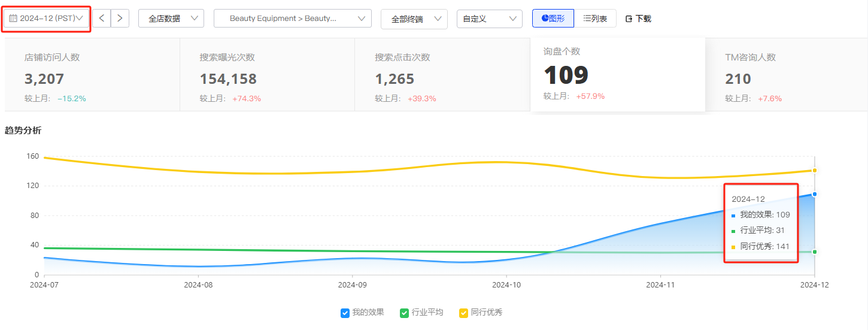Click the calendar icon in date picker
This screenshot has width=868, height=330.
(13, 19)
